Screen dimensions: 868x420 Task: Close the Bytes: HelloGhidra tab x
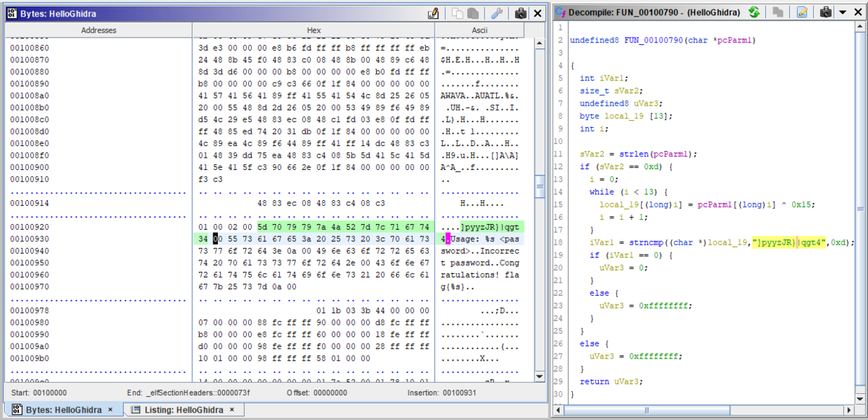[110, 410]
